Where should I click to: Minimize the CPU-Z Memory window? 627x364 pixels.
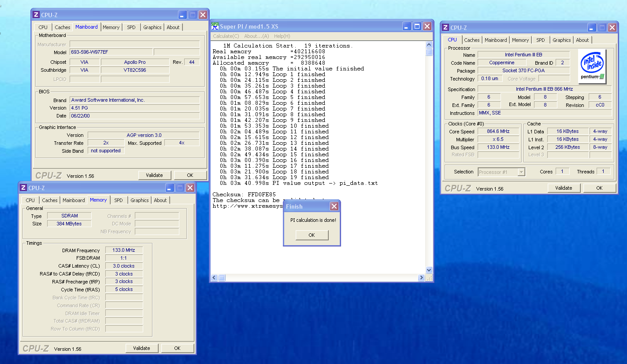(x=169, y=188)
